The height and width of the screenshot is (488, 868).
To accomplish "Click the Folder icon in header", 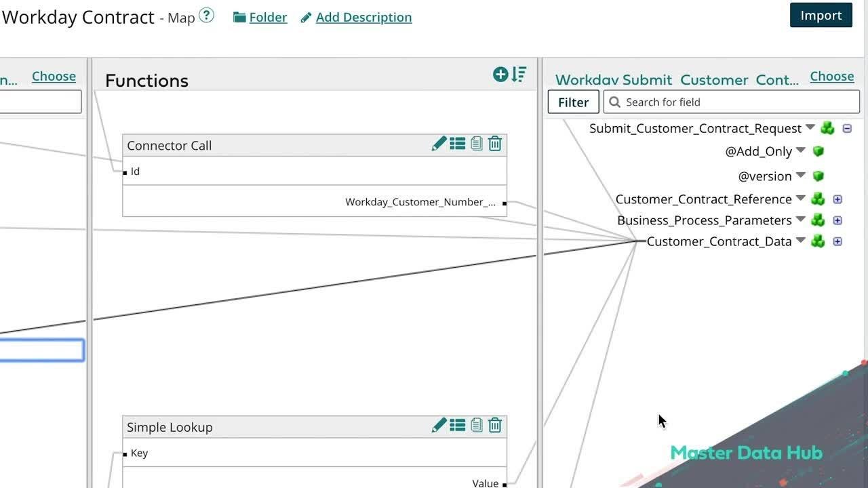I will [x=239, y=18].
